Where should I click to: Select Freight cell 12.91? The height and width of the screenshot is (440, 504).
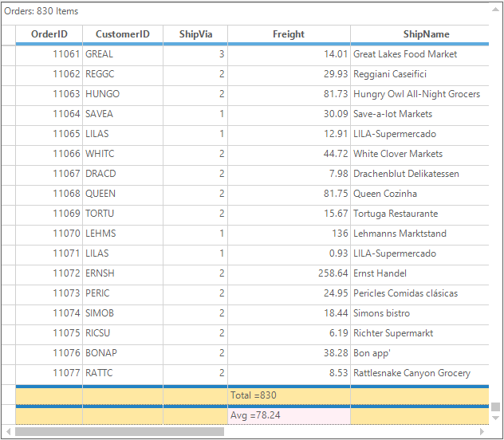289,136
